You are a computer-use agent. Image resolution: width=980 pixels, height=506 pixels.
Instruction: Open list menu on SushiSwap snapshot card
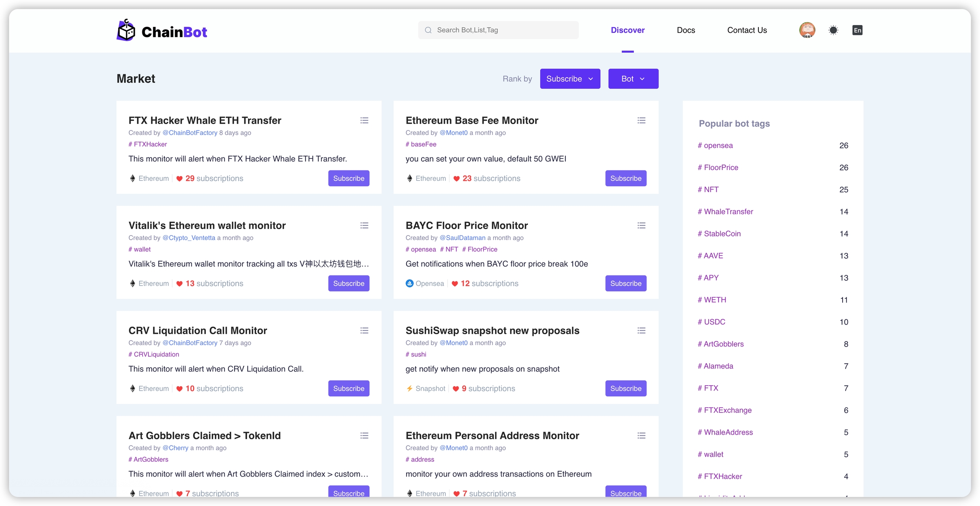(641, 330)
